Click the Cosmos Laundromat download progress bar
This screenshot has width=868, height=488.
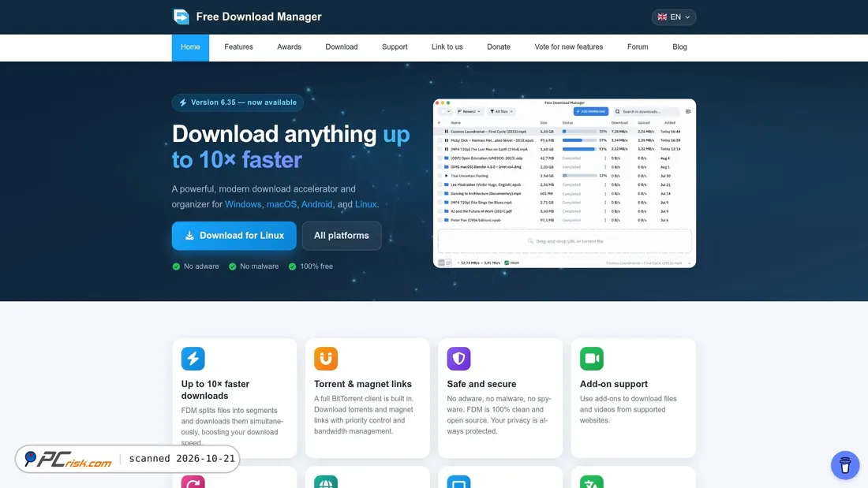coord(579,132)
